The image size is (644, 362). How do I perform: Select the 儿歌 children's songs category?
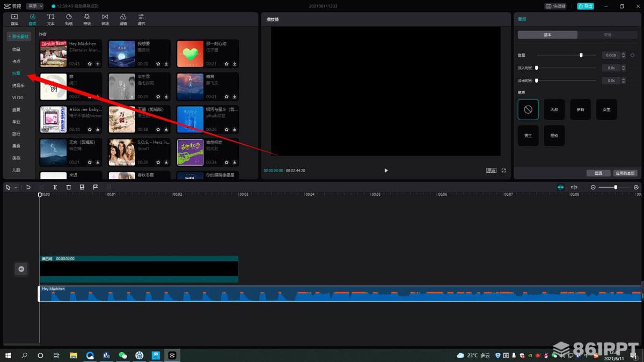pyautogui.click(x=17, y=170)
